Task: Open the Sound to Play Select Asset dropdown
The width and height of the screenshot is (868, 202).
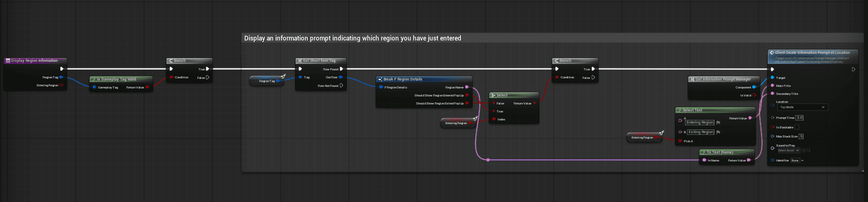Action: (789, 150)
